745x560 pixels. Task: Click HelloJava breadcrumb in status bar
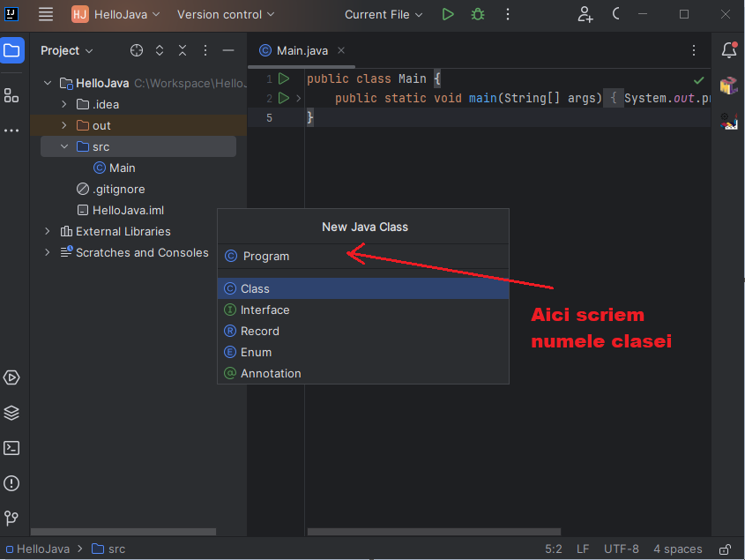click(38, 549)
